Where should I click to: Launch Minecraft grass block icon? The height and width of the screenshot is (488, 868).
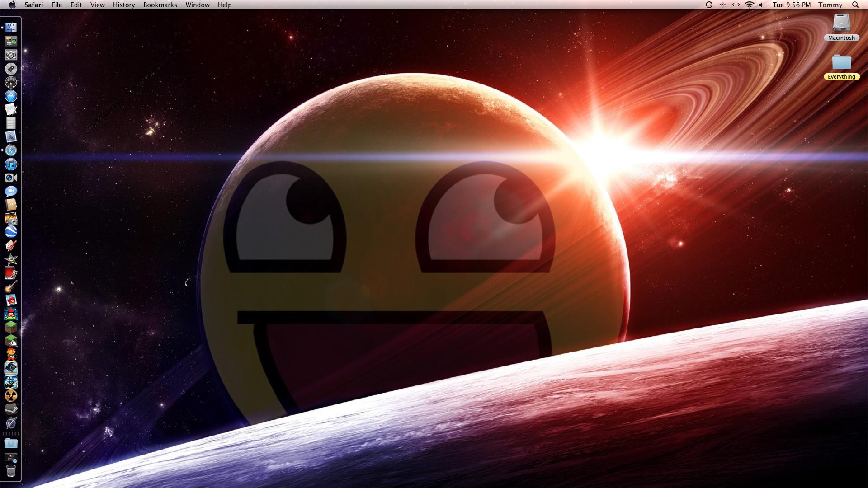[11, 327]
